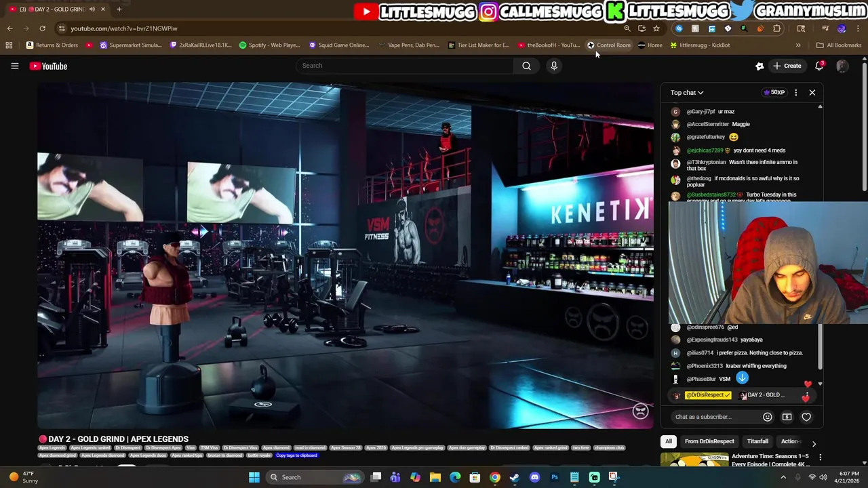Go to the YouTube home logo
868x488 pixels.
[x=48, y=66]
